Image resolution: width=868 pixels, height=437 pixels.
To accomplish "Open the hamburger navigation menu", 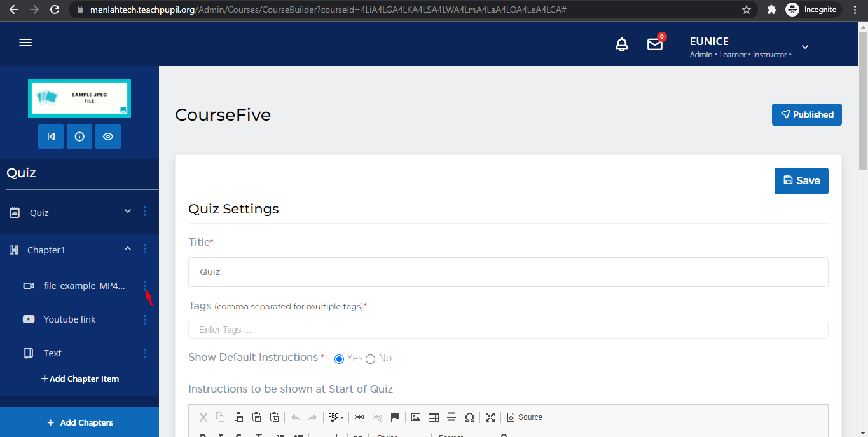I will (25, 43).
